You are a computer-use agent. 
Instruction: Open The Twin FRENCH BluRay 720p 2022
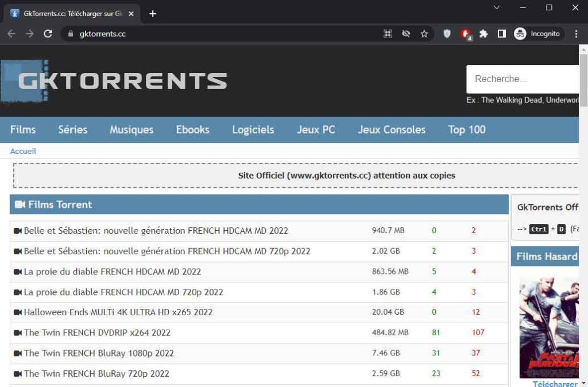[x=96, y=373]
